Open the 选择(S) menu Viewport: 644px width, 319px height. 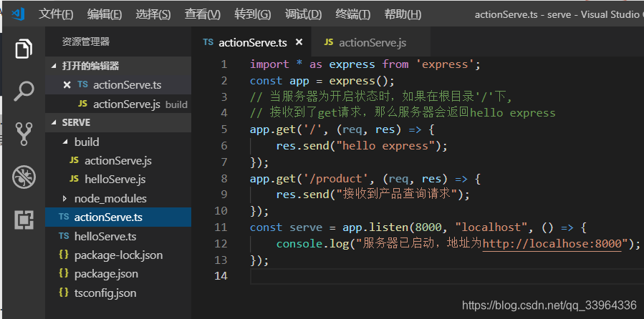(153, 15)
